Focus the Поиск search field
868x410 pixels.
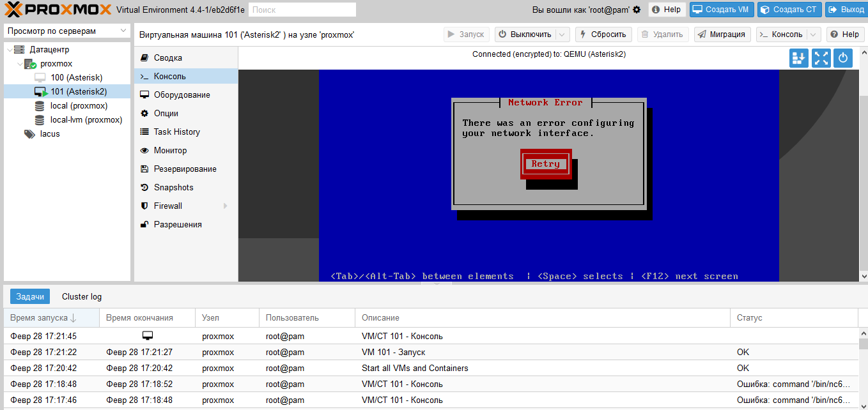(x=302, y=10)
